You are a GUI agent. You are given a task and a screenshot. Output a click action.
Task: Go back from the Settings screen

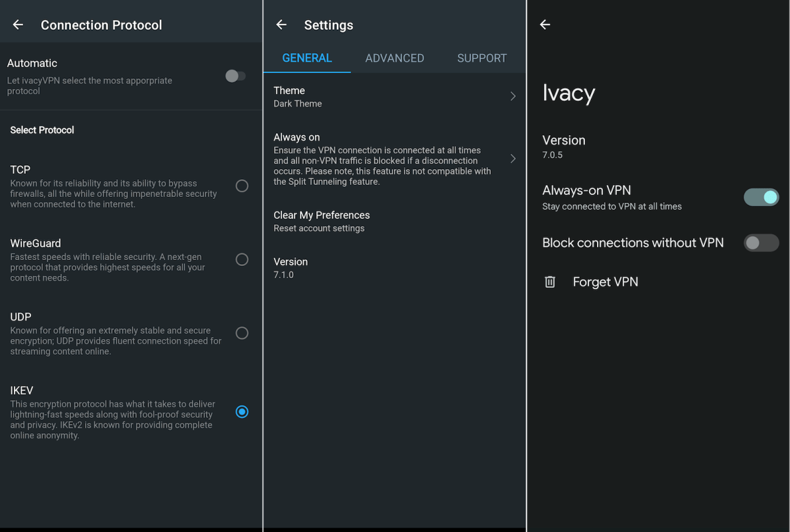pos(281,24)
